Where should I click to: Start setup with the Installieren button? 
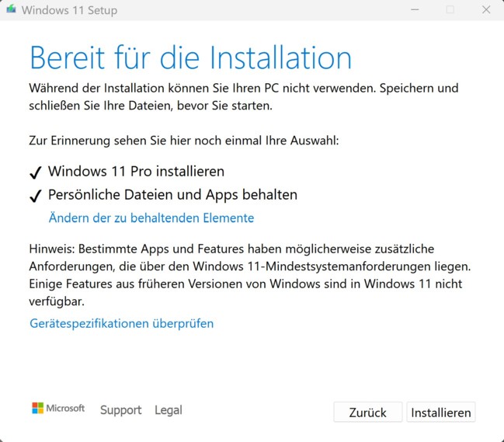point(440,412)
